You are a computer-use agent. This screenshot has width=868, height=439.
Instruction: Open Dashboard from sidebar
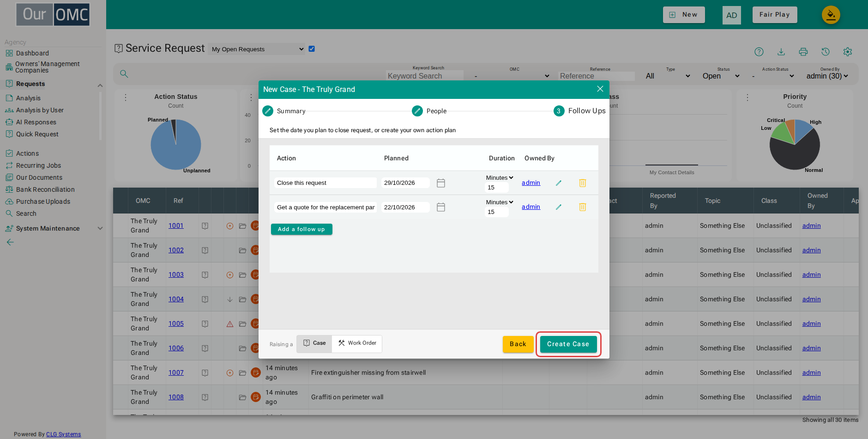tap(32, 53)
